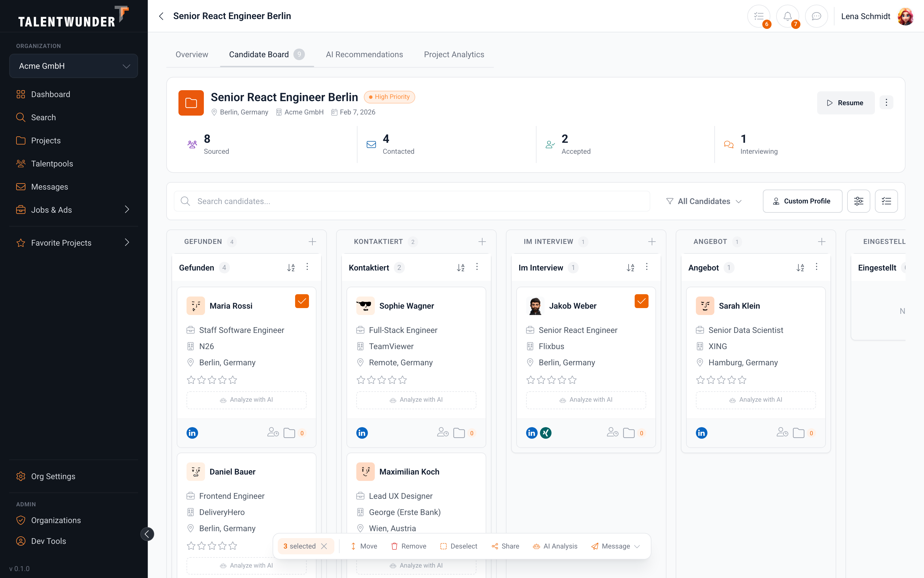This screenshot has width=924, height=578.
Task: Go back using the arrow beside the page title
Action: [x=161, y=16]
